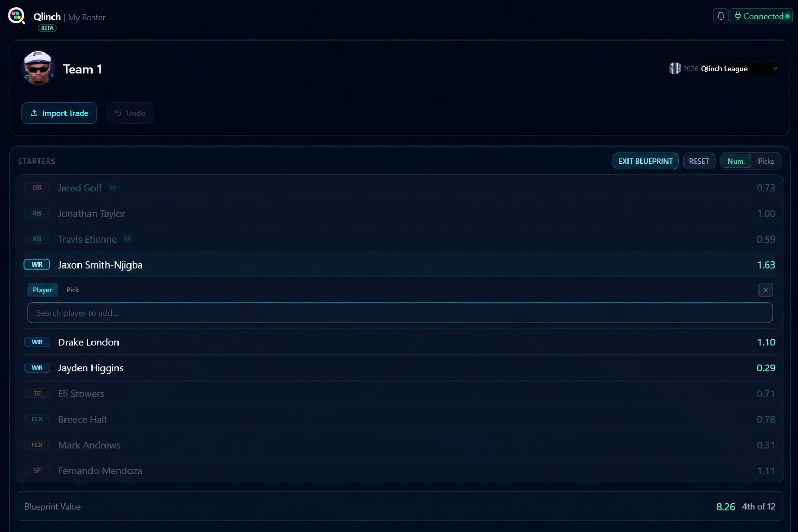Click the TE badge for Eli Stowers
Screen dimensions: 798x532
(37, 393)
